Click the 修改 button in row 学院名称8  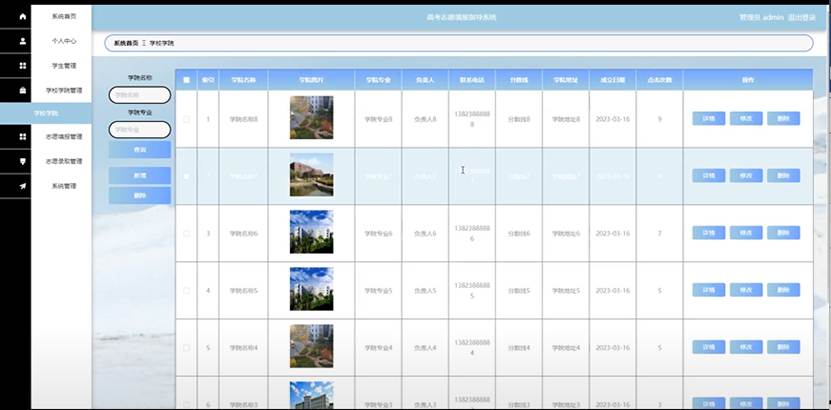pos(746,119)
